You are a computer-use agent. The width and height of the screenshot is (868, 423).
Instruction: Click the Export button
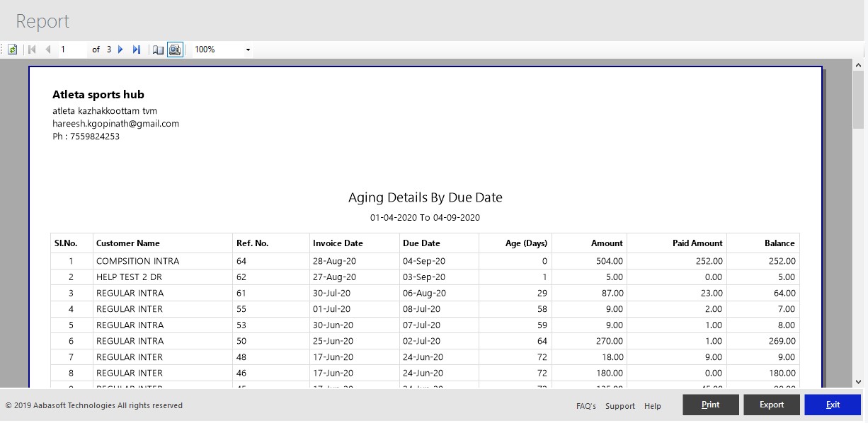pos(772,405)
